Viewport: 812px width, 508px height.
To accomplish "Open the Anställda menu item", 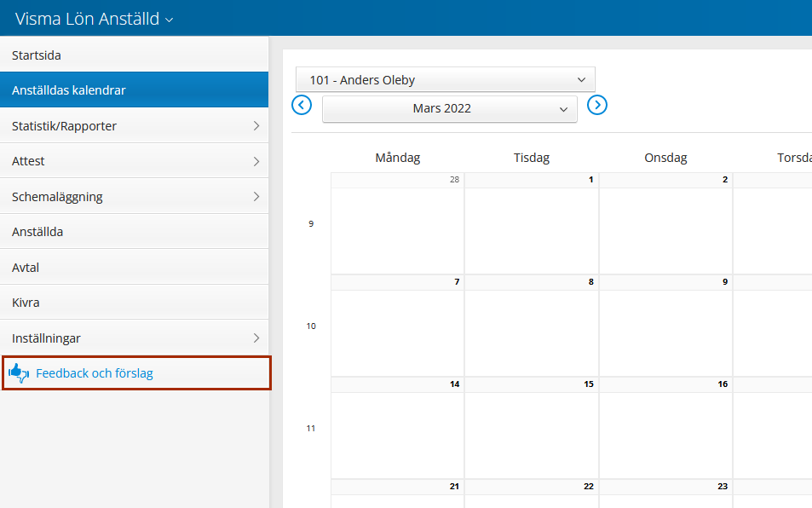I will pyautogui.click(x=134, y=232).
